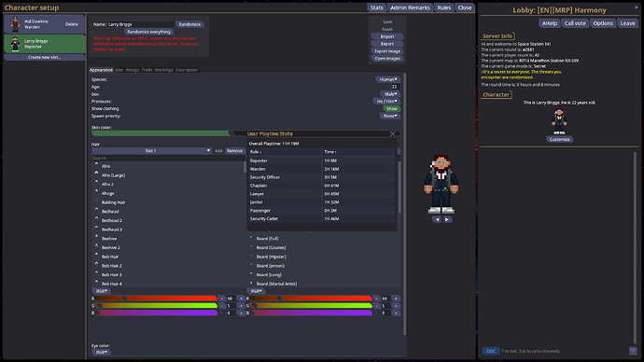
Task: Select the Beard (Goatee) facial hair icon
Action: (251, 247)
